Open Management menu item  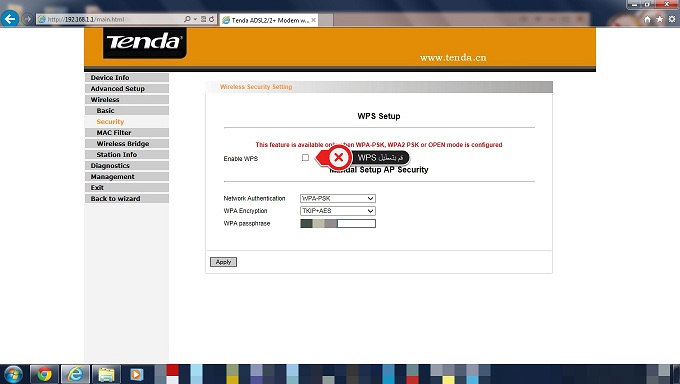127,177
